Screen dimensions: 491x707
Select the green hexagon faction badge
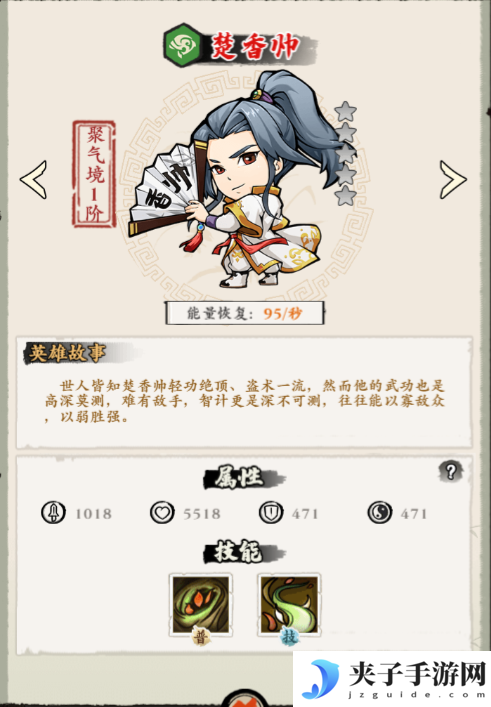[183, 46]
